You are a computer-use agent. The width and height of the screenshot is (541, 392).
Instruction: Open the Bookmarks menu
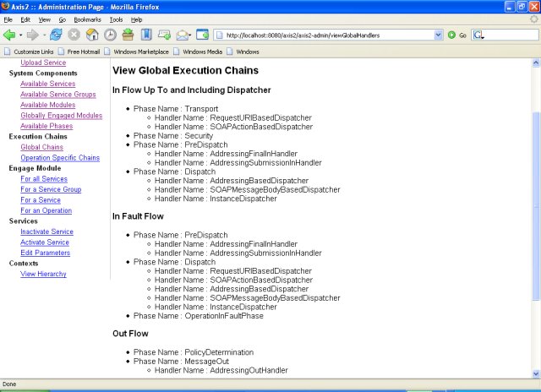pyautogui.click(x=87, y=19)
